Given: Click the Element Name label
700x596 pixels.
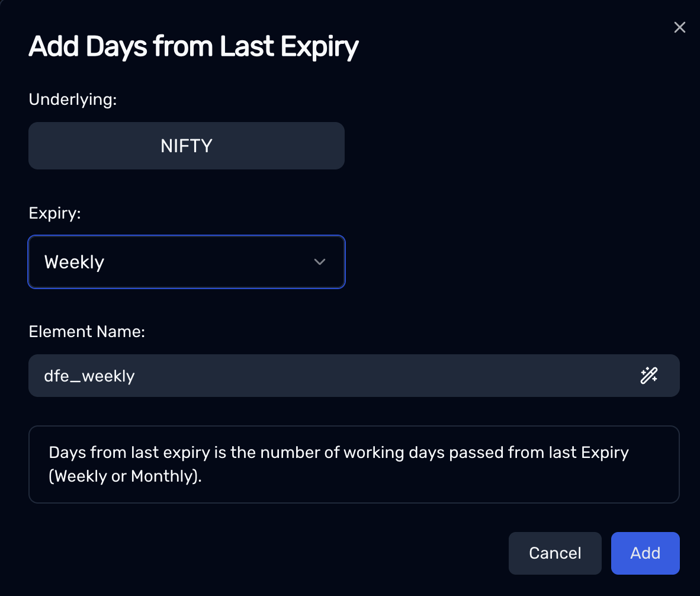Looking at the screenshot, I should point(87,332).
